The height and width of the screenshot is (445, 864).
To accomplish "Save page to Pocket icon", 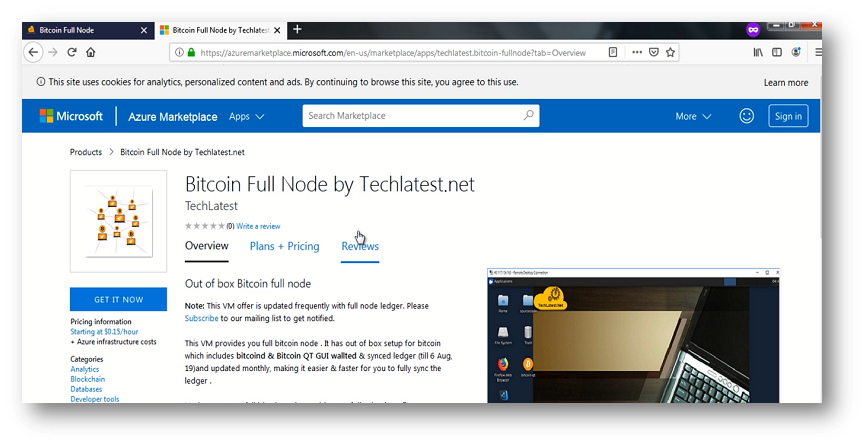I will (x=654, y=52).
